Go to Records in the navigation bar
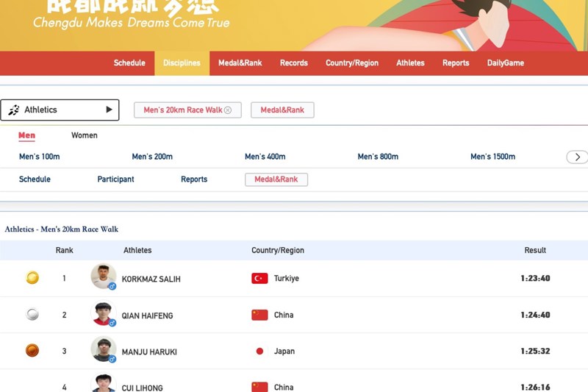Screen dimensions: 588x392 point(293,63)
